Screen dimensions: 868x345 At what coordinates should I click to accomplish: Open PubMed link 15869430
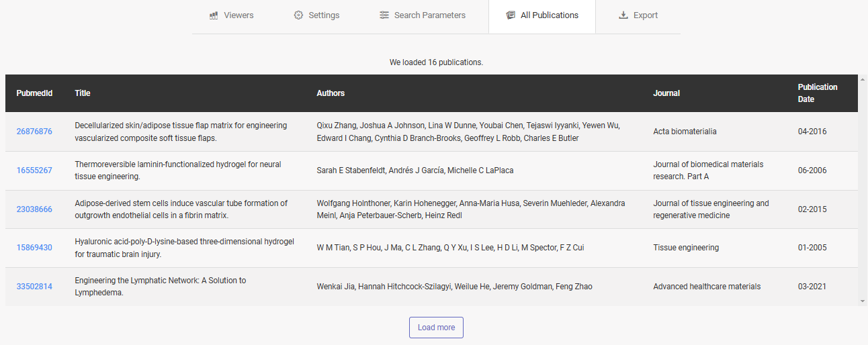(34, 248)
